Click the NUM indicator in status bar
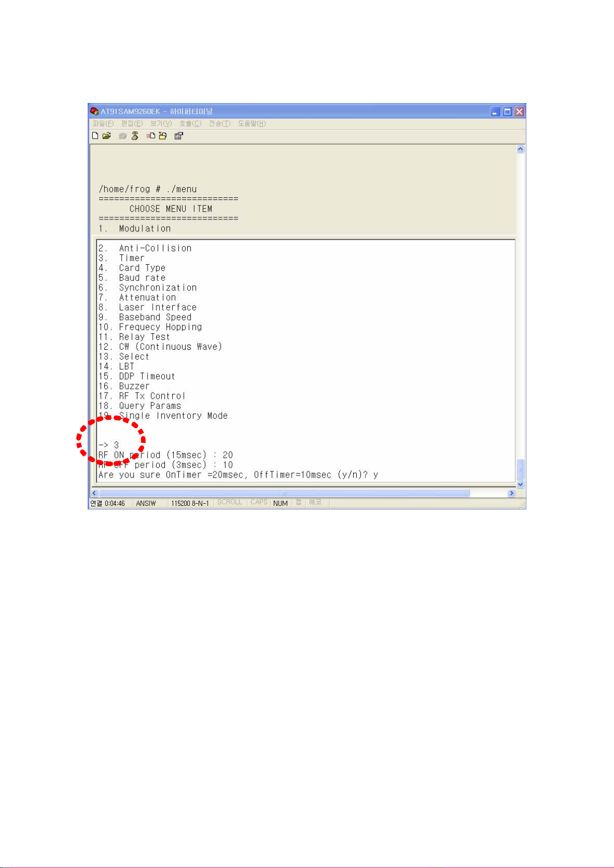Viewport: 614px width, 868px height. 280,503
